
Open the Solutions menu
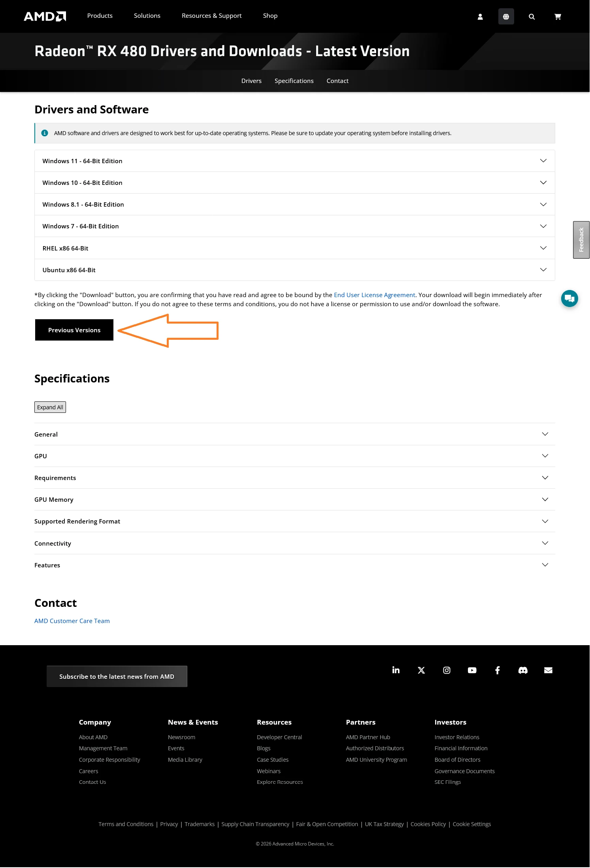tap(147, 16)
